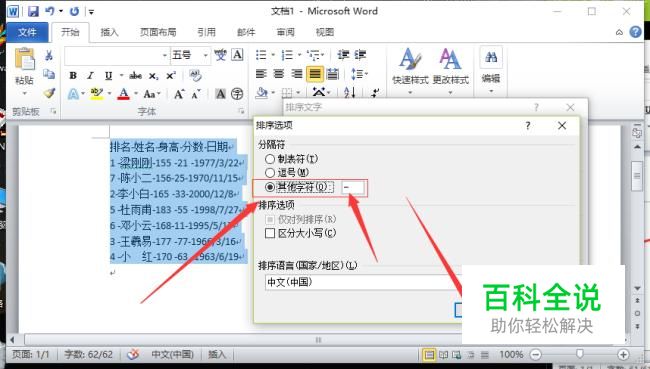Toggle Bold formatting
Image resolution: width=650 pixels, height=369 pixels.
coord(73,75)
